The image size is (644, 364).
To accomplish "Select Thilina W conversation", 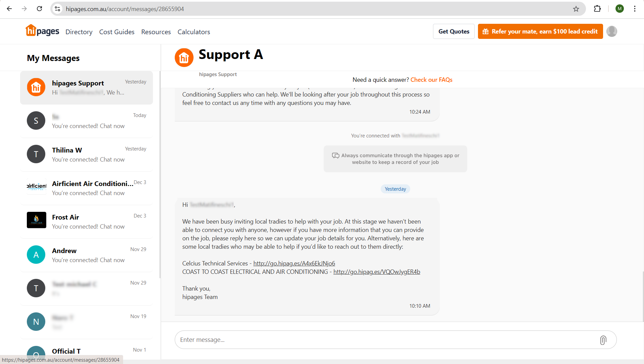I will 87,155.
